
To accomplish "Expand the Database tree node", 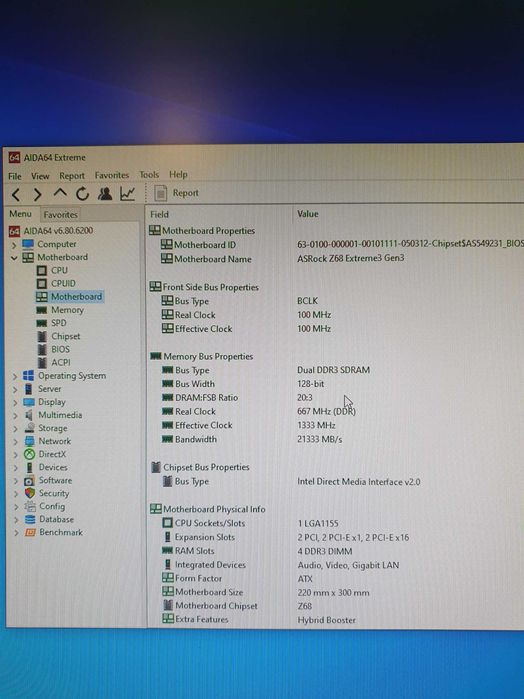I will [17, 520].
